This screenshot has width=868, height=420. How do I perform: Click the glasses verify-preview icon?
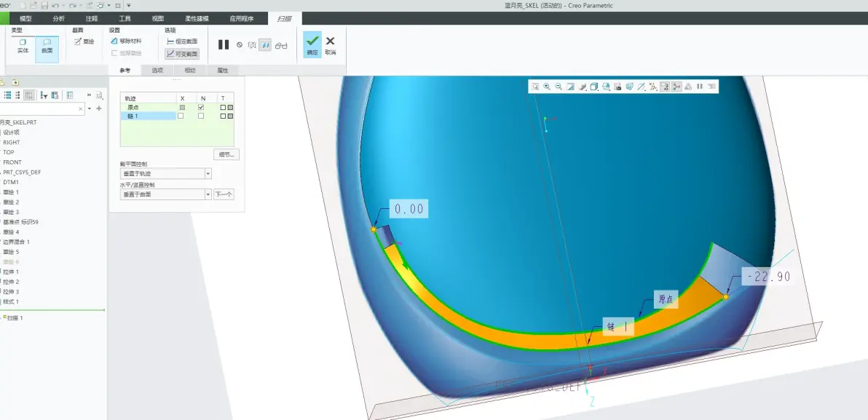pos(281,45)
